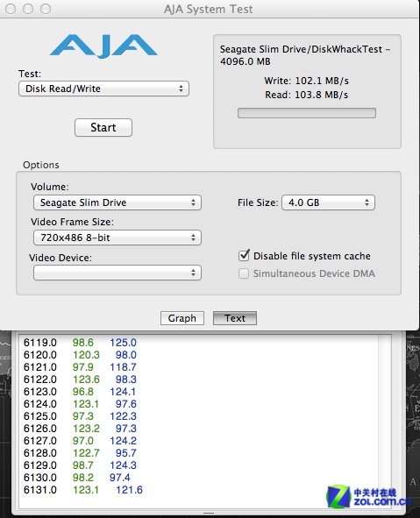Image resolution: width=420 pixels, height=518 pixels.
Task: Select the row 6128.0 in results
Action: (x=80, y=453)
